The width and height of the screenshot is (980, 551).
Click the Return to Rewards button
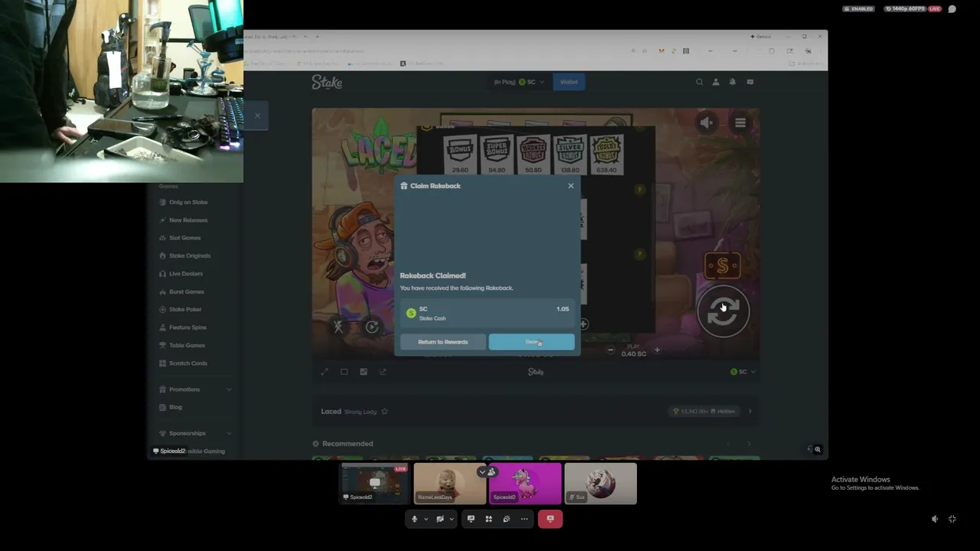click(x=443, y=342)
